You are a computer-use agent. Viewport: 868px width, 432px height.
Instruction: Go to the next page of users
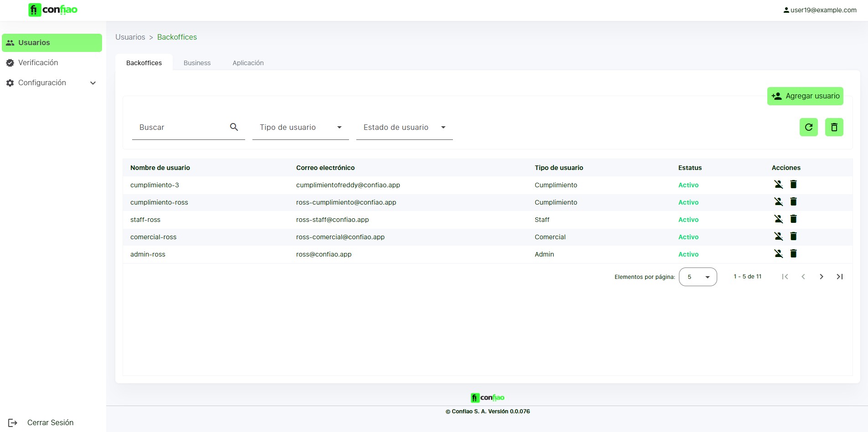tap(821, 277)
